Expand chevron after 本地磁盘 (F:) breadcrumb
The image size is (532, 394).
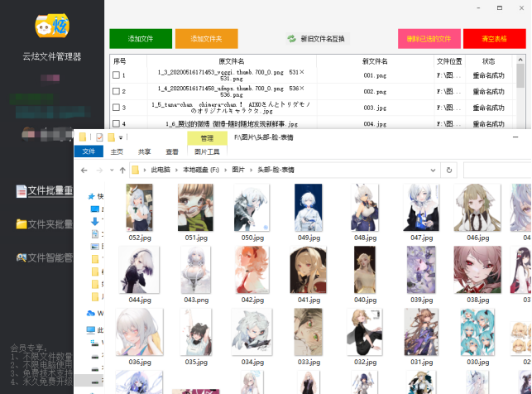click(x=226, y=170)
